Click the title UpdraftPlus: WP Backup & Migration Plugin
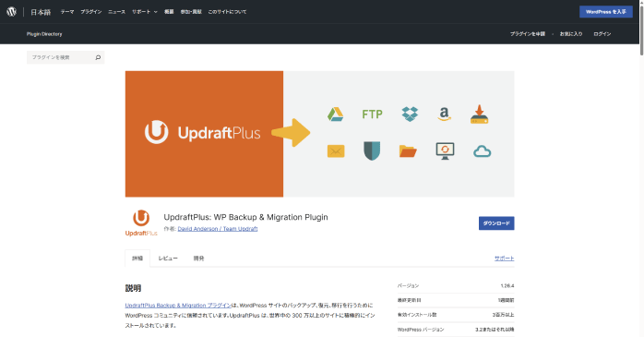Viewport: 644px width, 337px height. pyautogui.click(x=245, y=217)
